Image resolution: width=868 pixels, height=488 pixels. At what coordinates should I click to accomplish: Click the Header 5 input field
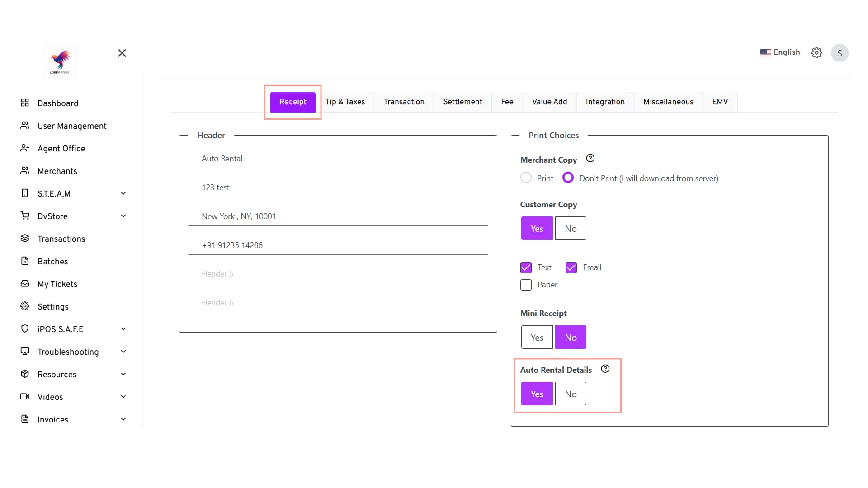338,274
